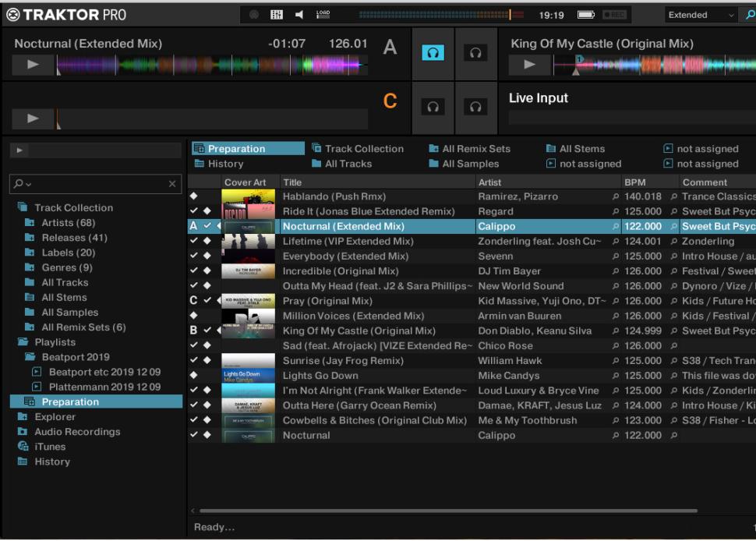Click the speaker audio icon in header
Viewport: 756px width, 541px height.
pos(299,15)
